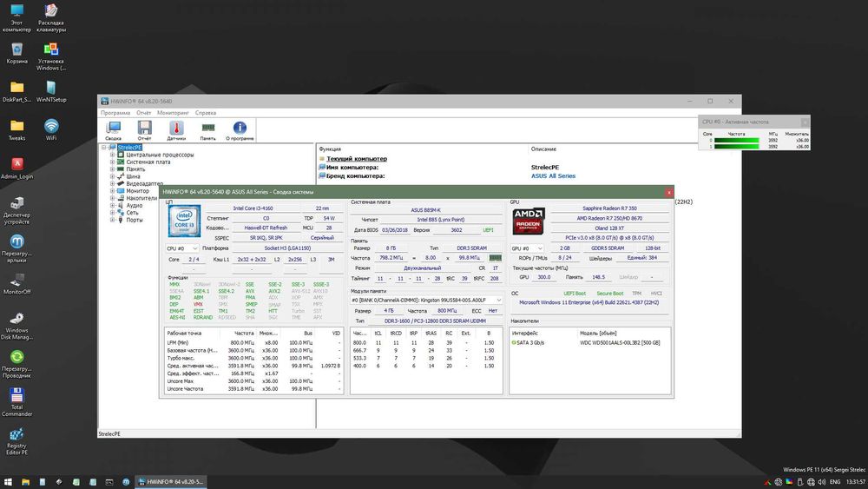The width and height of the screenshot is (868, 489).
Task: Click the Текущий компьютер heading
Action: pyautogui.click(x=357, y=158)
